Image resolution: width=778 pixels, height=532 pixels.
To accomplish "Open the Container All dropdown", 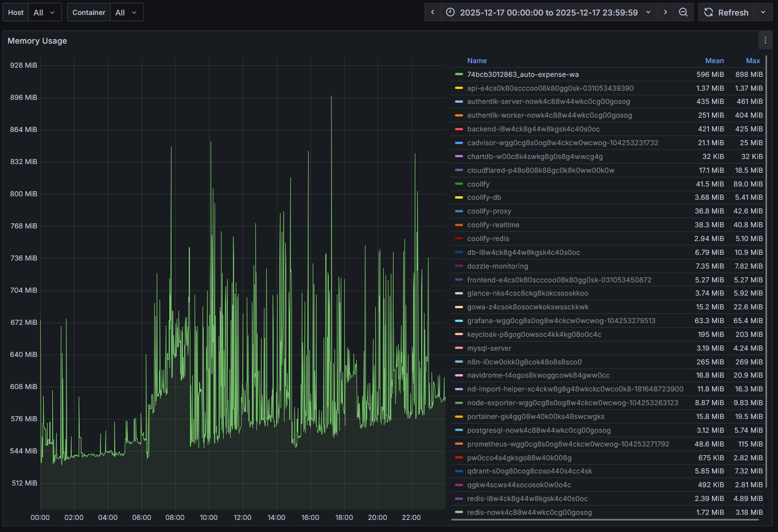I will click(127, 11).
